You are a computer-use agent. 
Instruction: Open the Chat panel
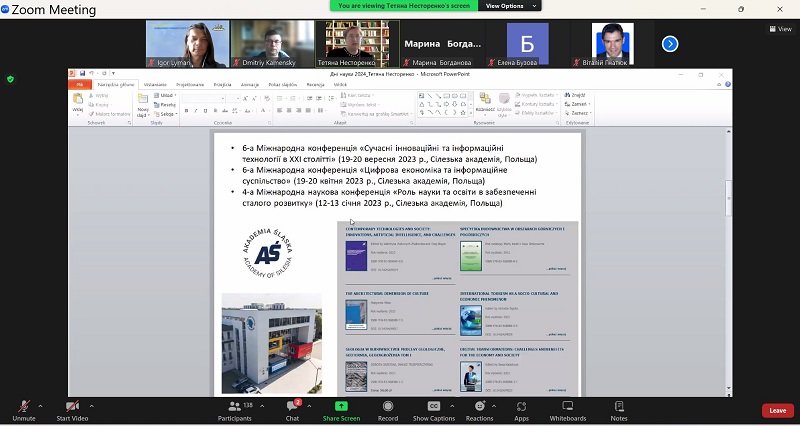point(292,407)
